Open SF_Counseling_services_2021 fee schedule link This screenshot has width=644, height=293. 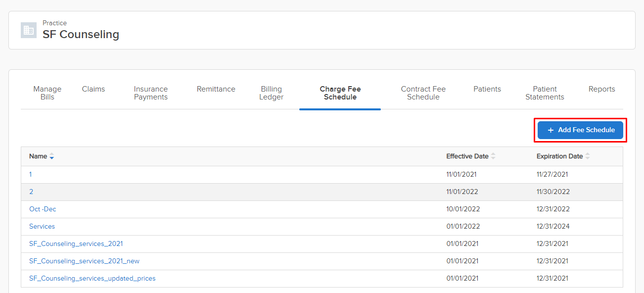click(x=76, y=244)
